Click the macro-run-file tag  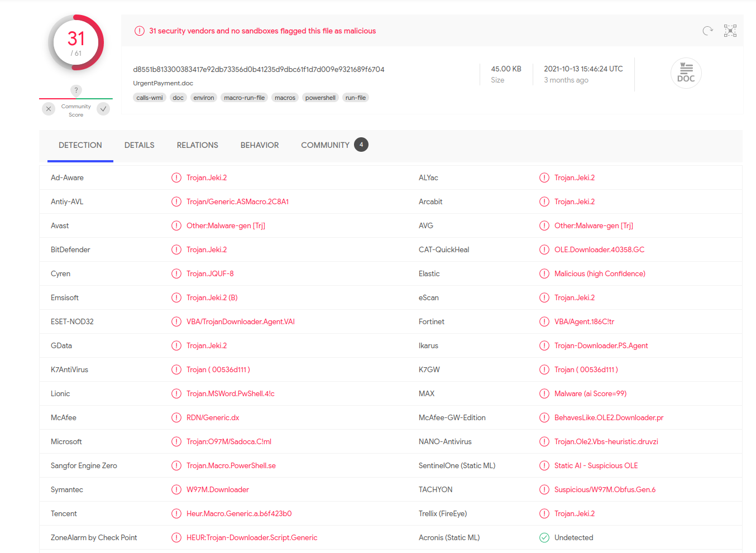[x=244, y=98]
